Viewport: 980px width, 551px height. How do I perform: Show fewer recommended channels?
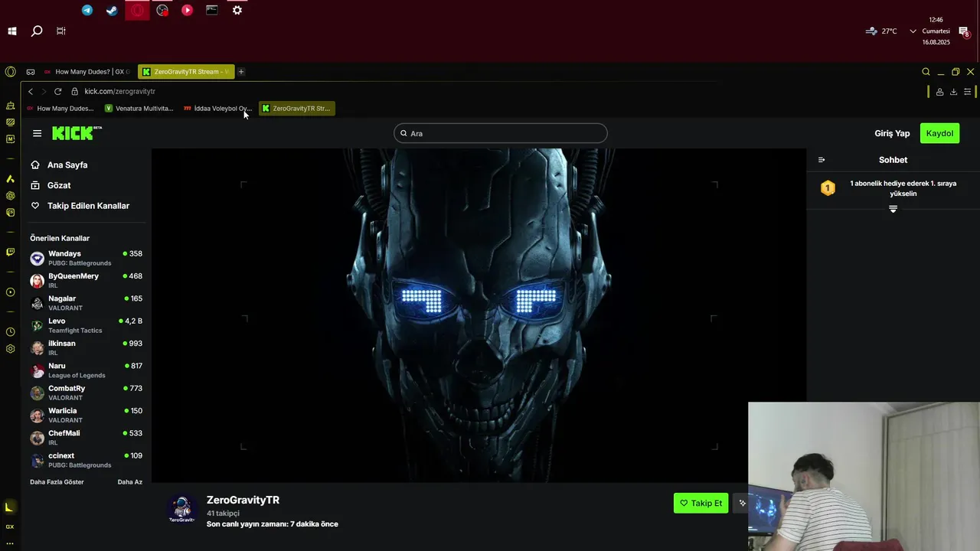click(x=129, y=482)
